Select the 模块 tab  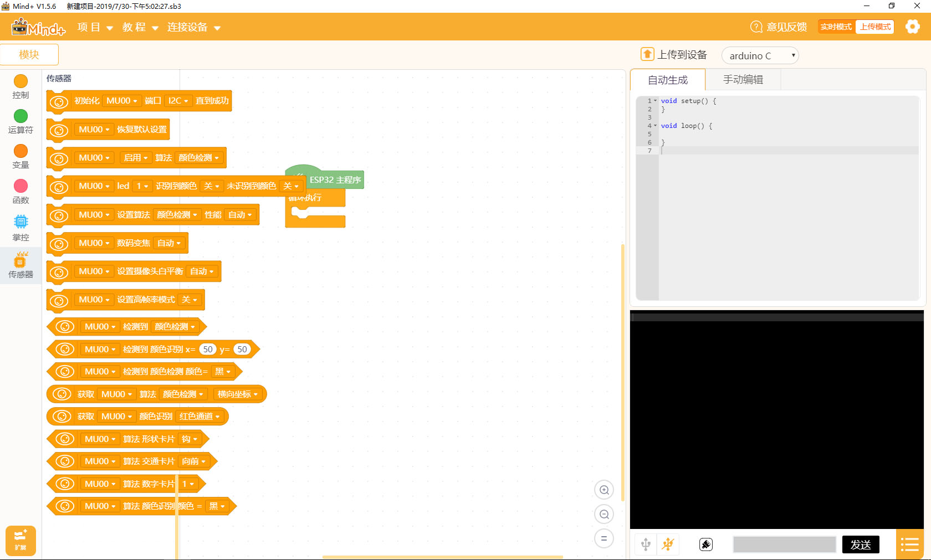pos(29,54)
